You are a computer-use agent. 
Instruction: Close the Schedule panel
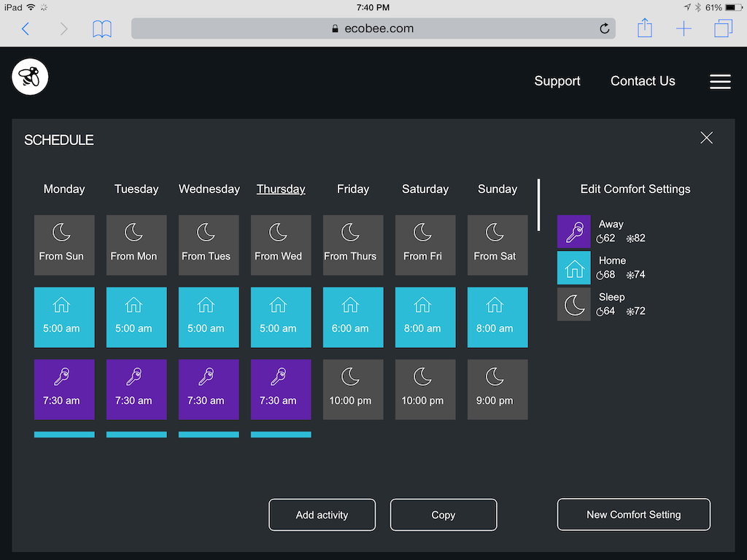(706, 138)
